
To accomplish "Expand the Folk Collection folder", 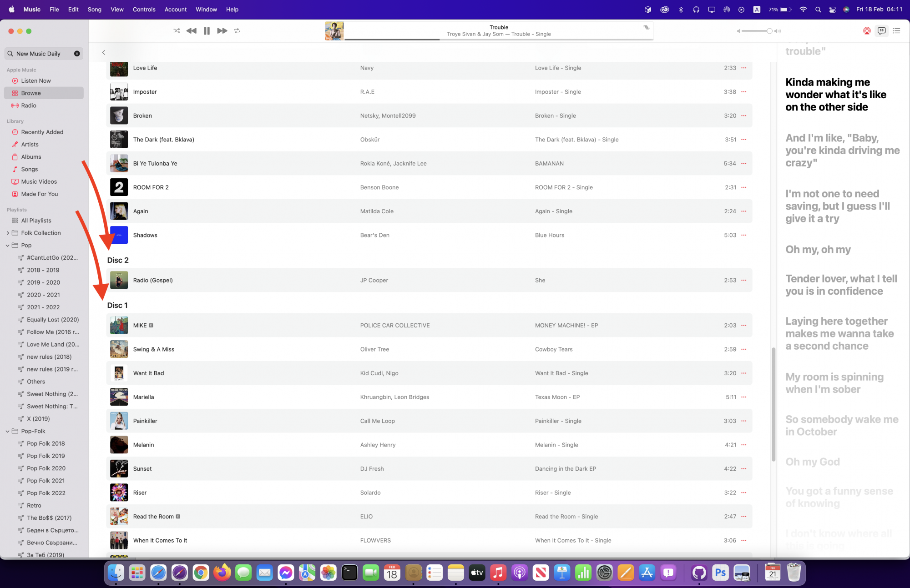I will [8, 233].
